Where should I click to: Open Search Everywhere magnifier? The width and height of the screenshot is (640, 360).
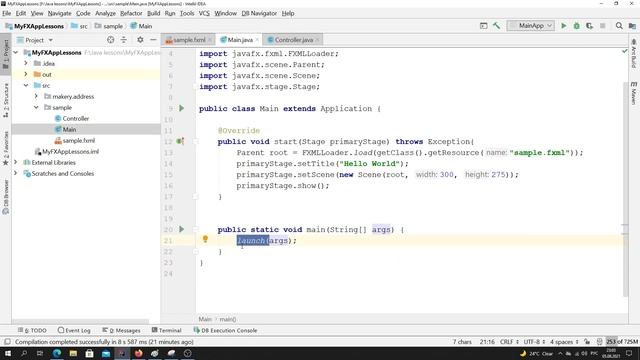coord(619,26)
